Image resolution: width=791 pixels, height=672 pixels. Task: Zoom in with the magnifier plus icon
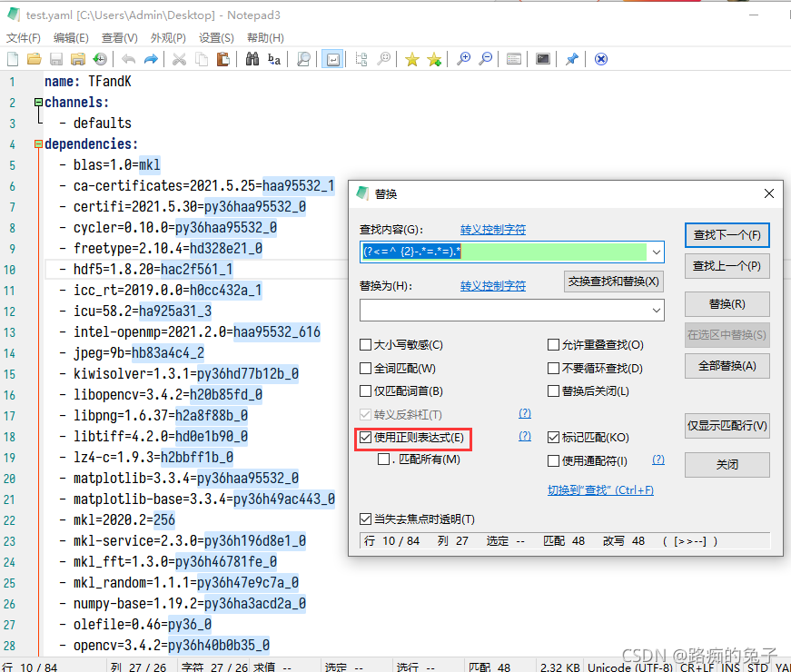[x=463, y=59]
